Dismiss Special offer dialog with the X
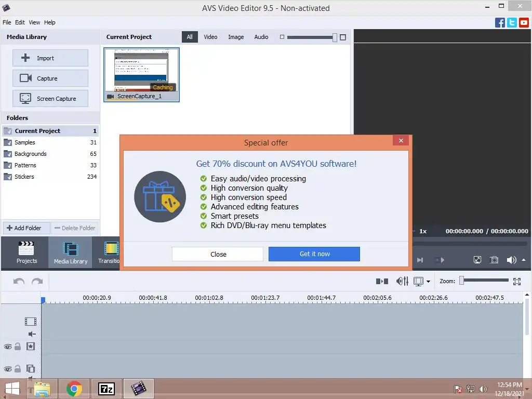The height and width of the screenshot is (399, 532). 401,140
